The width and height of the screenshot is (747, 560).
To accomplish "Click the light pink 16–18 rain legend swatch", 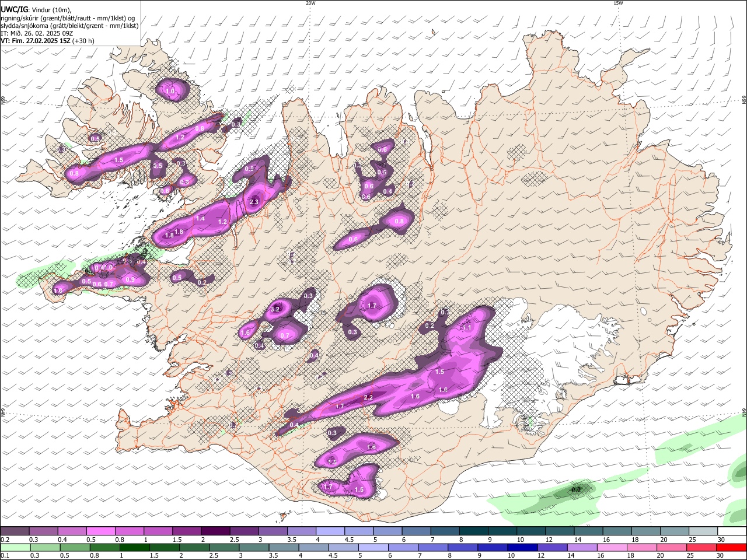I will coord(612,547).
